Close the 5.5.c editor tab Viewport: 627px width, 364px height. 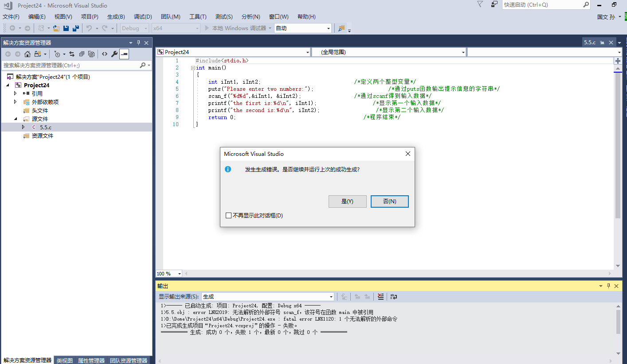pos(611,43)
